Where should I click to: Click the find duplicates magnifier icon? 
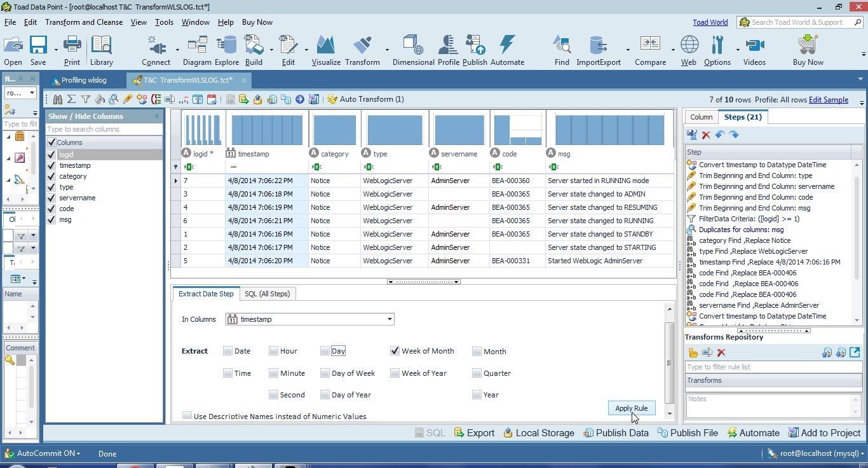click(114, 99)
